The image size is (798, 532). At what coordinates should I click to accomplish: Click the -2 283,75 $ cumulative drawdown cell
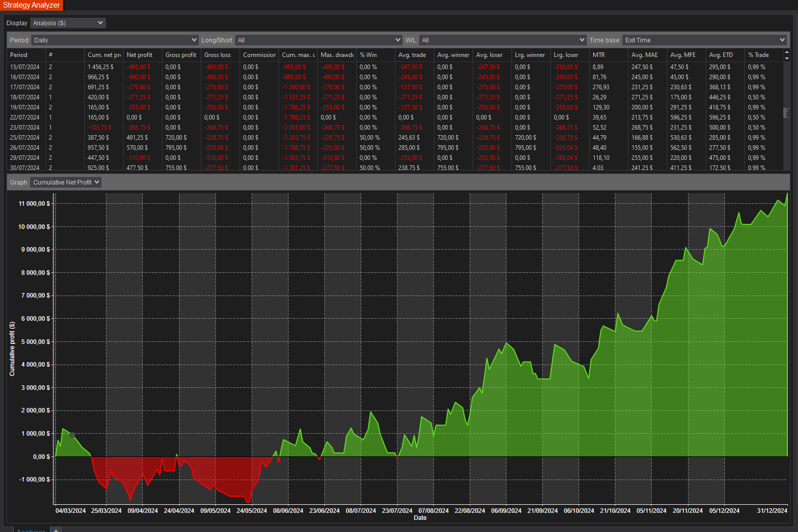[296, 138]
